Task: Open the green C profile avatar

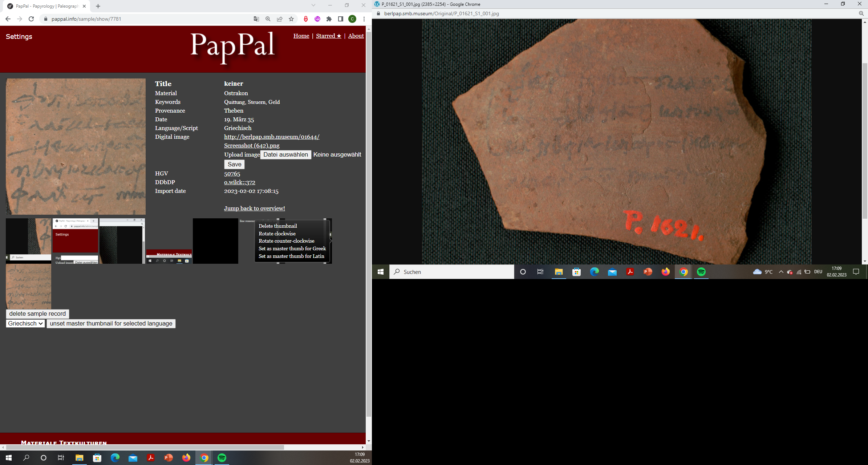Action: pyautogui.click(x=352, y=19)
